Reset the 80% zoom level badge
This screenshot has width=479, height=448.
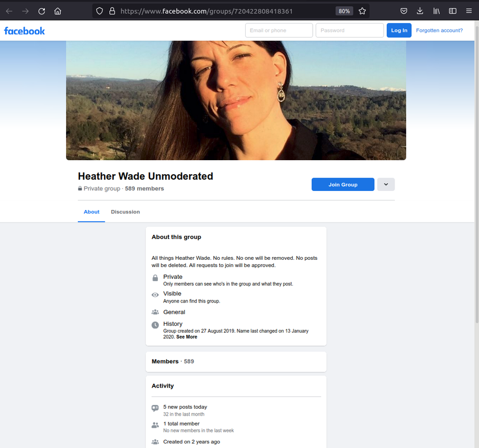point(344,11)
